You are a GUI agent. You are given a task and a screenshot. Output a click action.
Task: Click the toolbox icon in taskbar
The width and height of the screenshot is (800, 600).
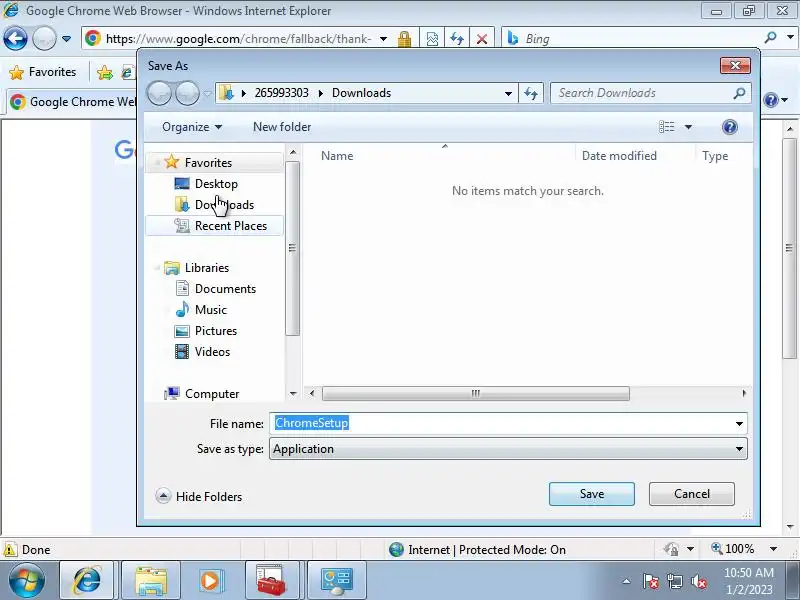point(270,581)
